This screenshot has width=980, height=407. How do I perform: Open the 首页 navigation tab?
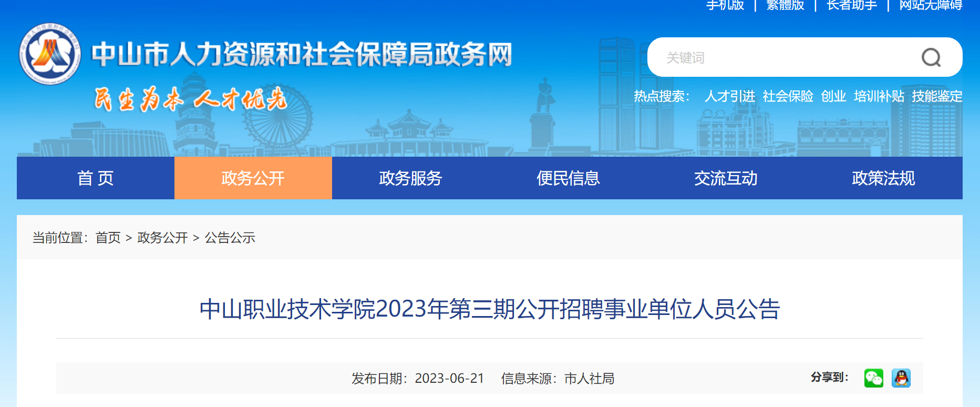(x=96, y=178)
